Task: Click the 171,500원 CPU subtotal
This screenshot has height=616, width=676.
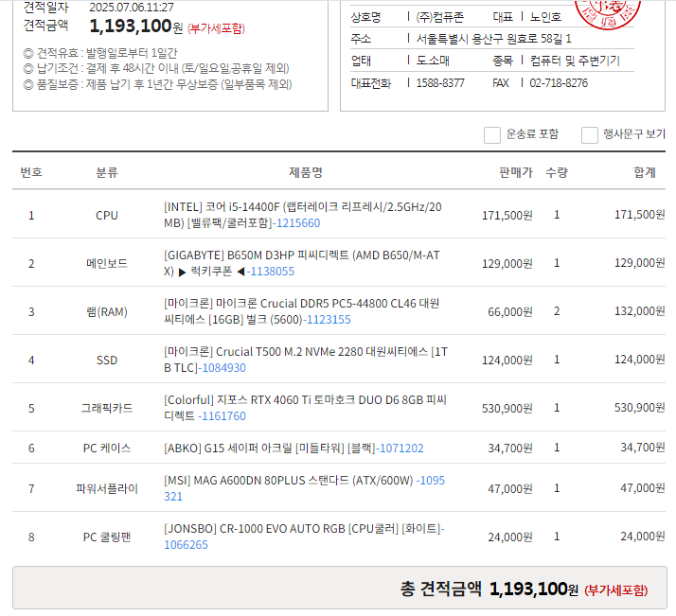Action: point(639,215)
